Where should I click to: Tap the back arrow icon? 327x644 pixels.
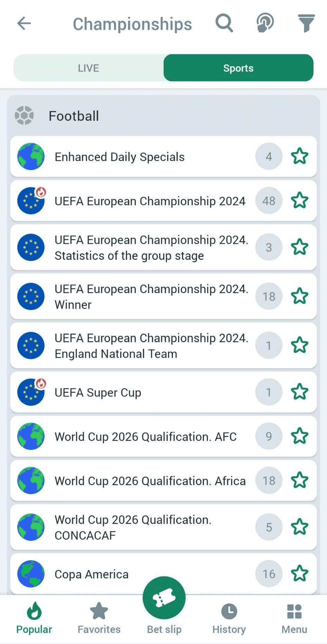point(24,24)
